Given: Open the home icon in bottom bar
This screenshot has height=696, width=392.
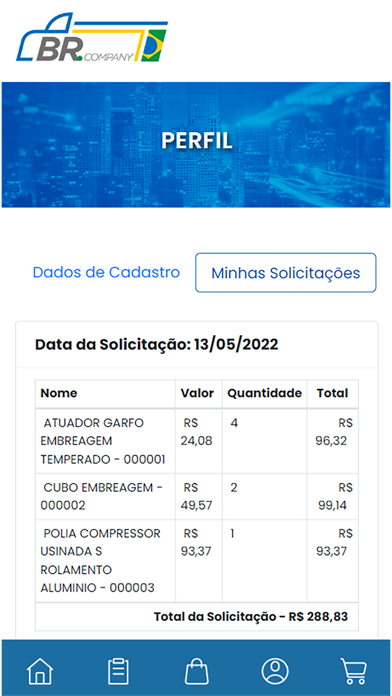Looking at the screenshot, I should [x=40, y=670].
